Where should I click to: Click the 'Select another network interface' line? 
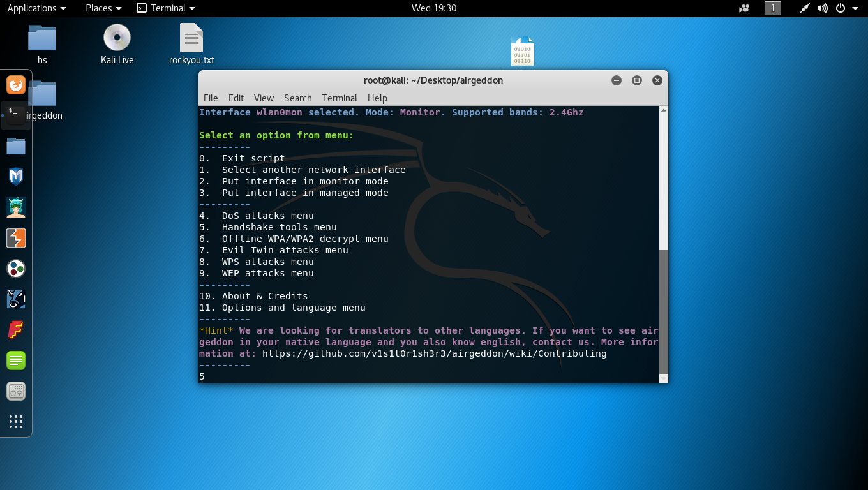(x=303, y=170)
